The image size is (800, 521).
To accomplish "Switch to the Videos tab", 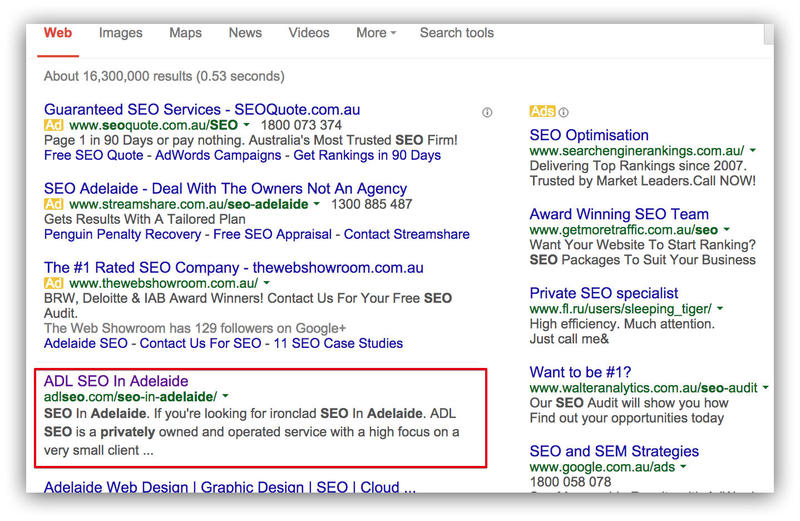I will pyautogui.click(x=309, y=33).
